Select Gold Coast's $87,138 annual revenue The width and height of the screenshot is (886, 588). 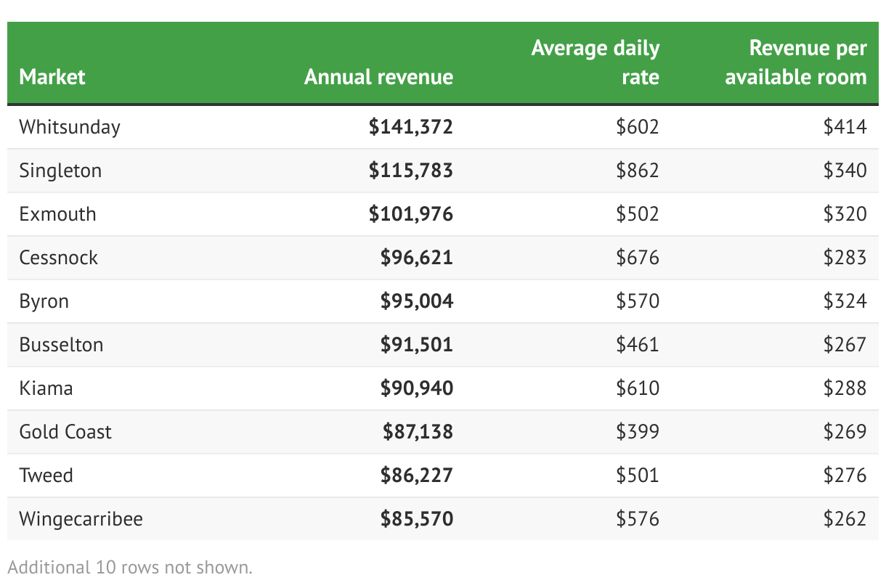pos(418,432)
